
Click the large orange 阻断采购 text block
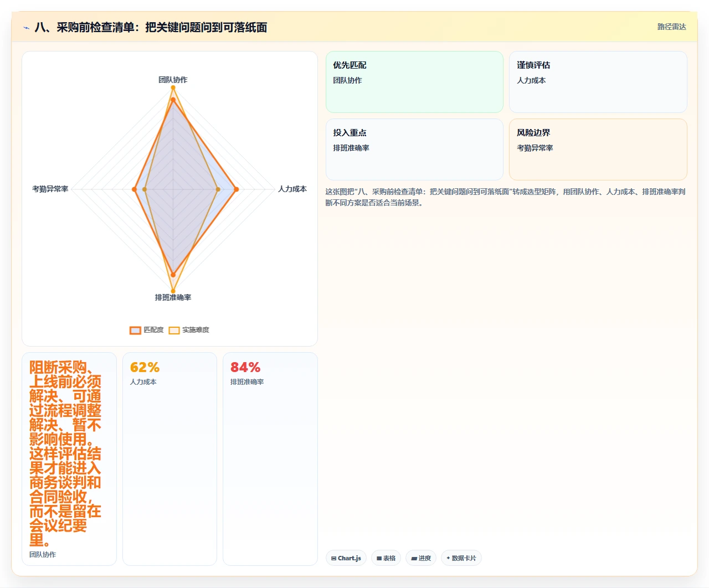click(65, 454)
